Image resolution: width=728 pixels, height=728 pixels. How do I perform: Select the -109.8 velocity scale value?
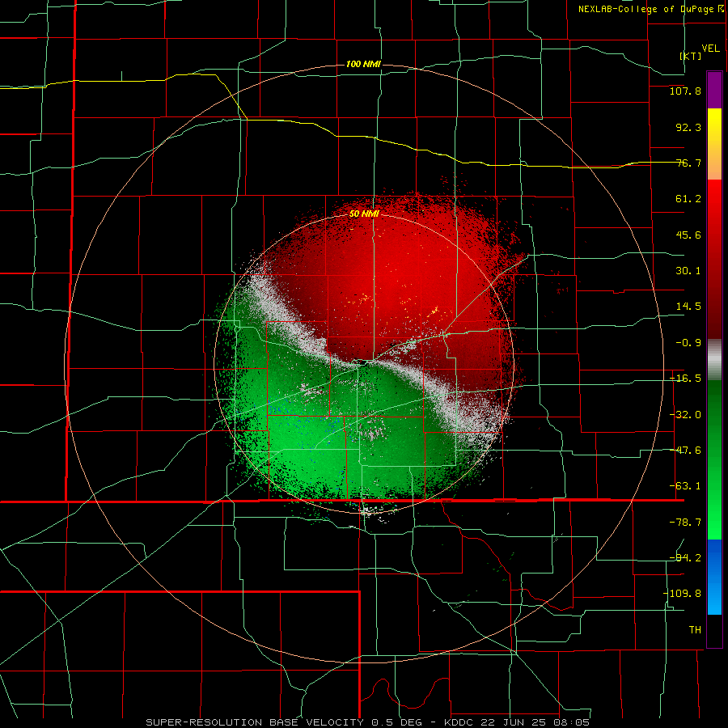coord(682,594)
